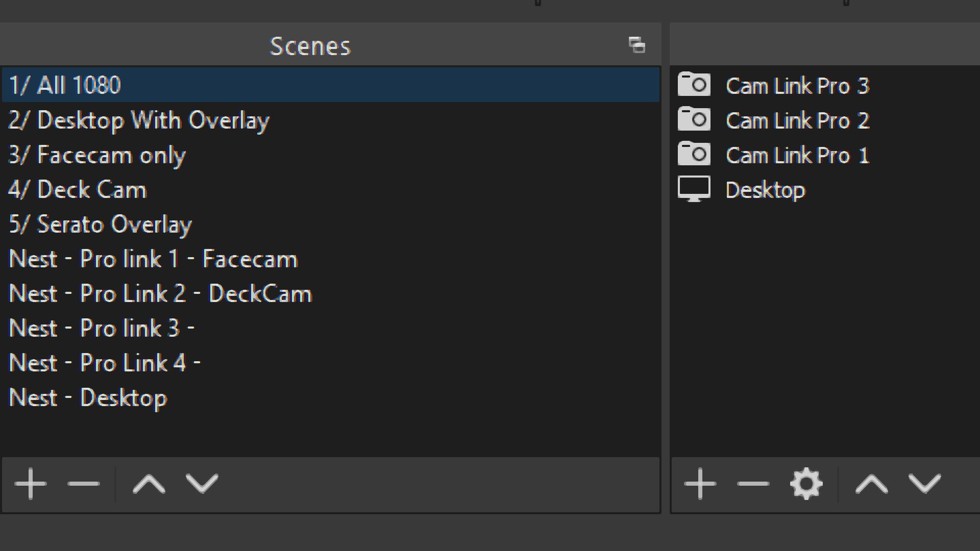980x551 pixels.
Task: Switch to 3/ Facecam only scene
Action: [x=331, y=155]
